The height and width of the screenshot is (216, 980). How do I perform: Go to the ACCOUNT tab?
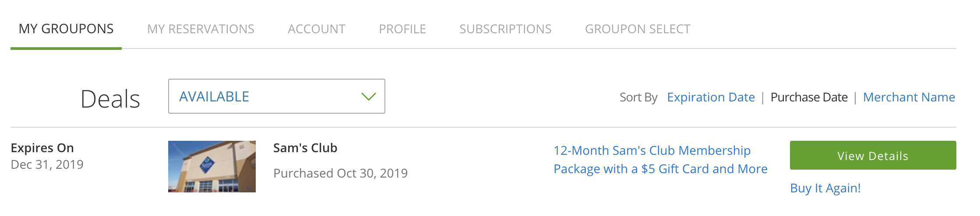(x=316, y=29)
